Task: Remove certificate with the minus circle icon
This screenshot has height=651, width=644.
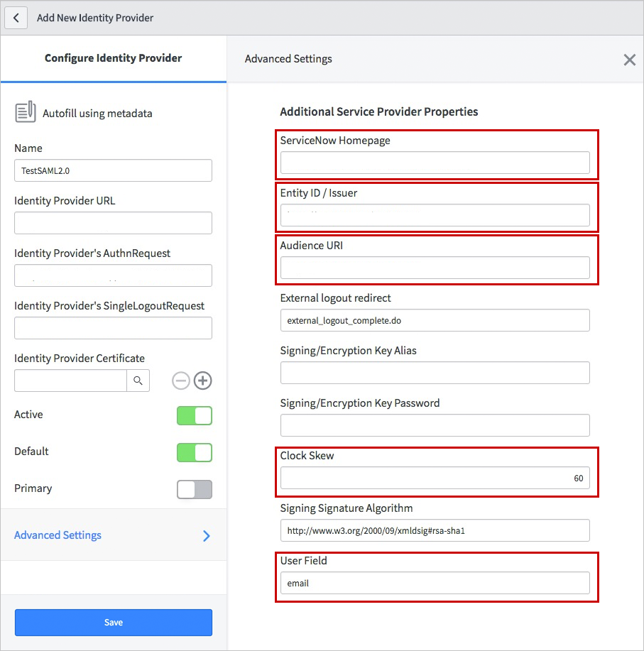Action: pos(181,381)
